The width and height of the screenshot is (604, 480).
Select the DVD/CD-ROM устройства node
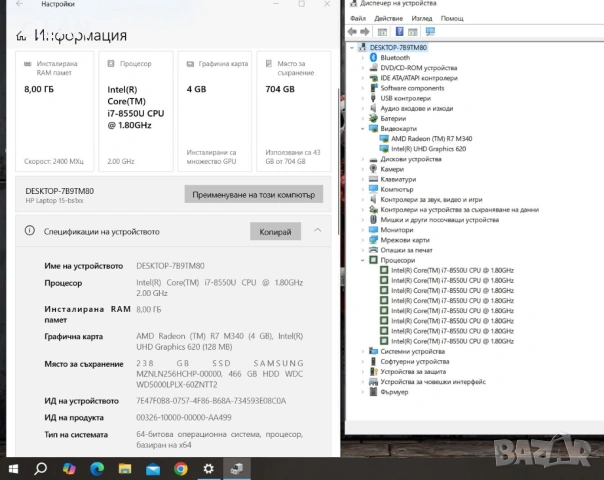point(418,68)
